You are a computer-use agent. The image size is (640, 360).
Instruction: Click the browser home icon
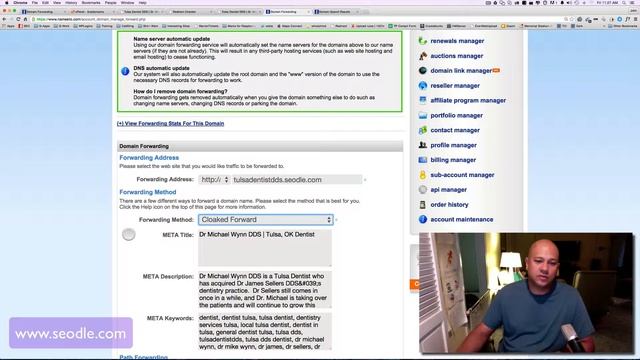click(x=25, y=19)
